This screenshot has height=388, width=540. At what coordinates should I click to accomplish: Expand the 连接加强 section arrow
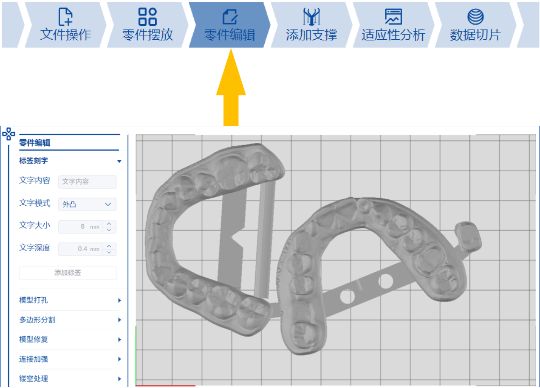(119, 359)
